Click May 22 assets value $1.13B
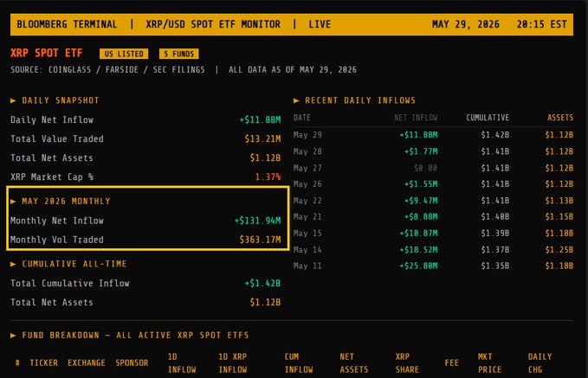 click(559, 201)
